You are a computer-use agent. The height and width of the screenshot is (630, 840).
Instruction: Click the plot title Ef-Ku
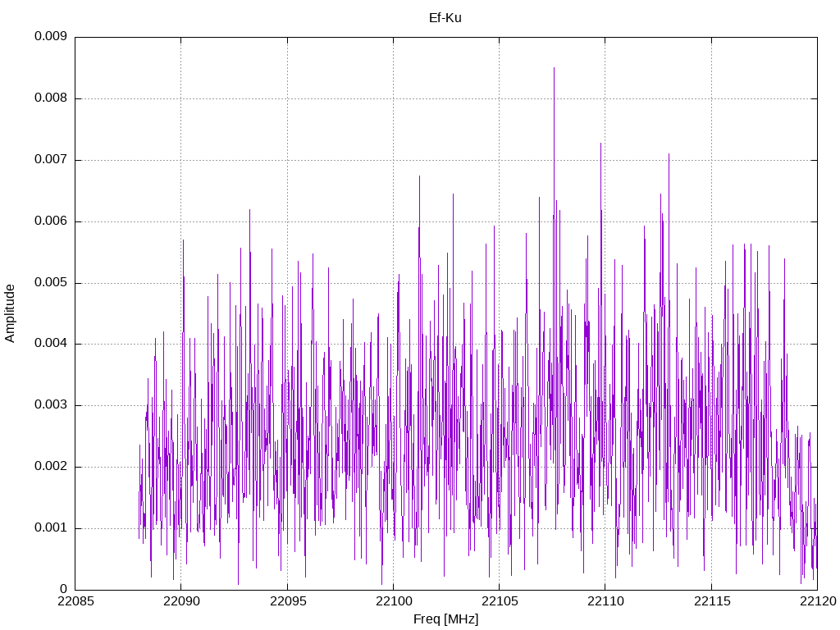pos(445,18)
